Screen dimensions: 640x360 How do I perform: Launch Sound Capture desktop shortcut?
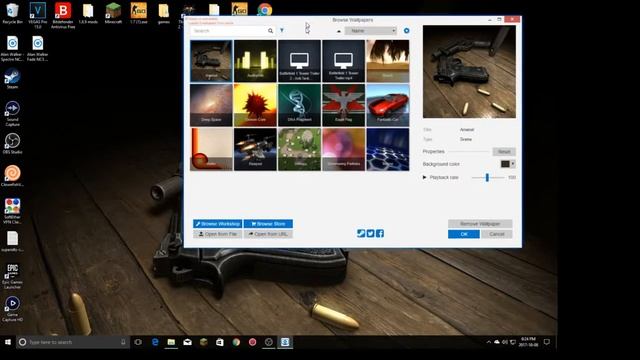12,113
